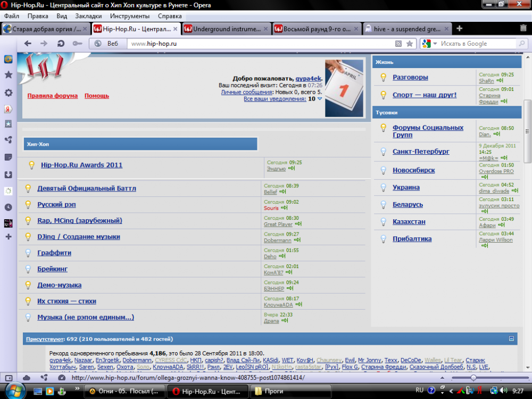The width and height of the screenshot is (532, 399).
Task: Switch to the Underground instrume... tab
Action: (x=226, y=29)
